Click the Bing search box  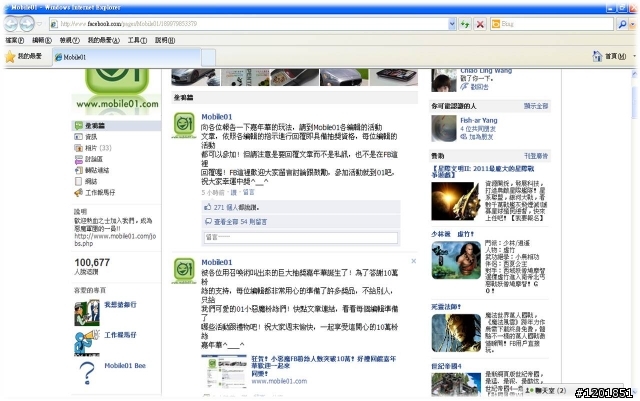(x=552, y=24)
